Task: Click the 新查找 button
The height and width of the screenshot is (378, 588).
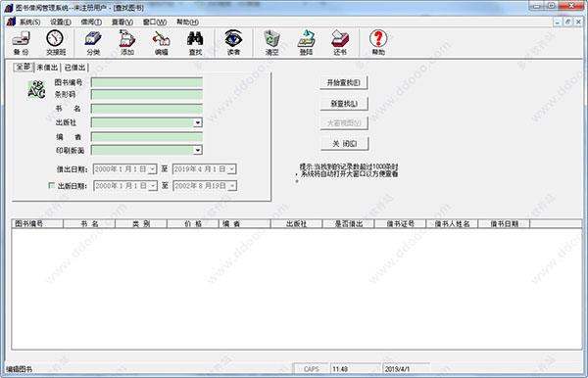Action: pos(344,104)
